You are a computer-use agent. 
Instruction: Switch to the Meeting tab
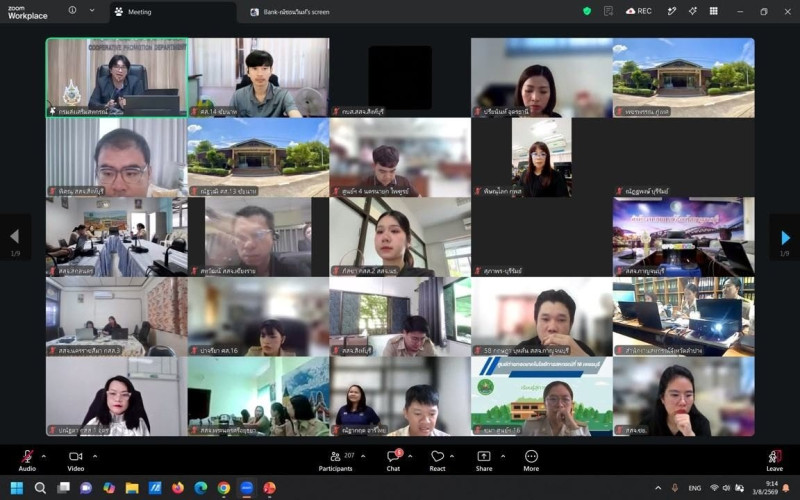coord(173,12)
